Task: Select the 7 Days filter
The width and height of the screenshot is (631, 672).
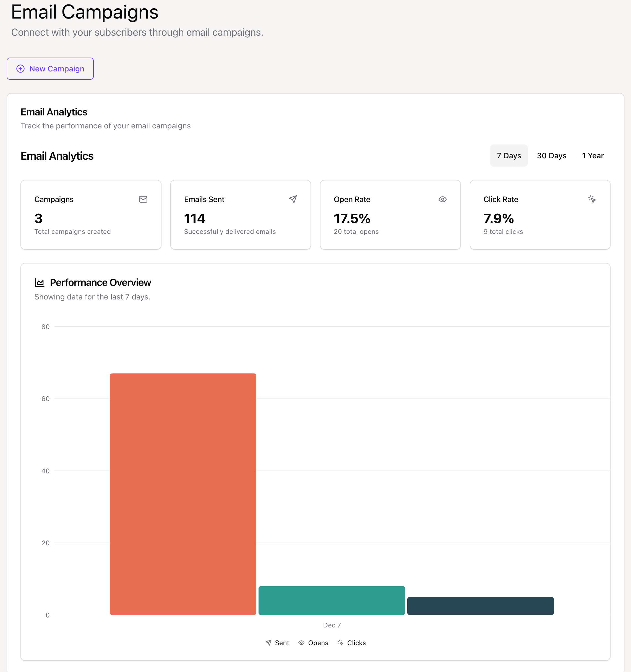Action: (509, 156)
